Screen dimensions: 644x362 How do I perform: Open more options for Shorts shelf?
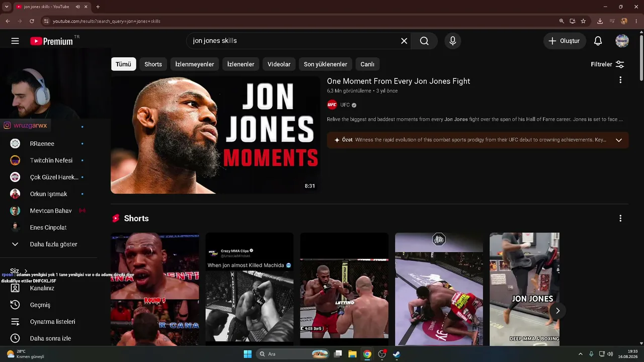click(620, 218)
